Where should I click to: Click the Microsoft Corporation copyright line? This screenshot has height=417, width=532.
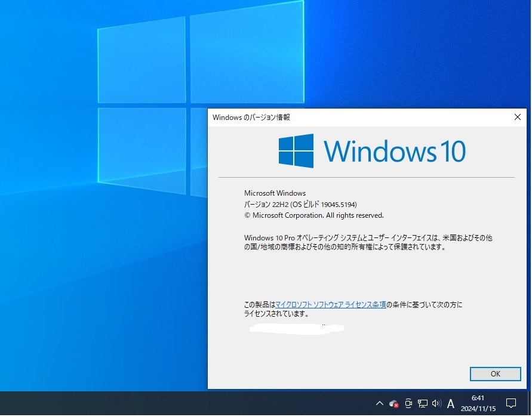pyautogui.click(x=314, y=215)
